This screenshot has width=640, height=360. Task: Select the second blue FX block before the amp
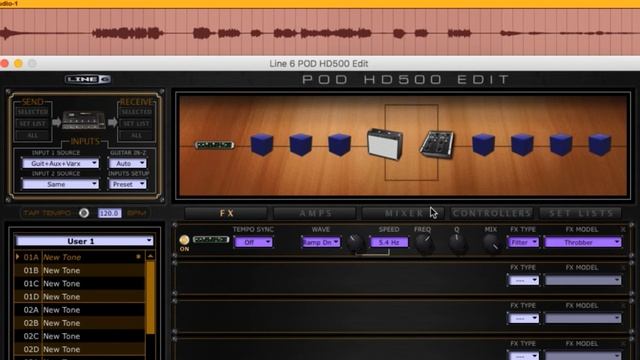[x=261, y=144]
